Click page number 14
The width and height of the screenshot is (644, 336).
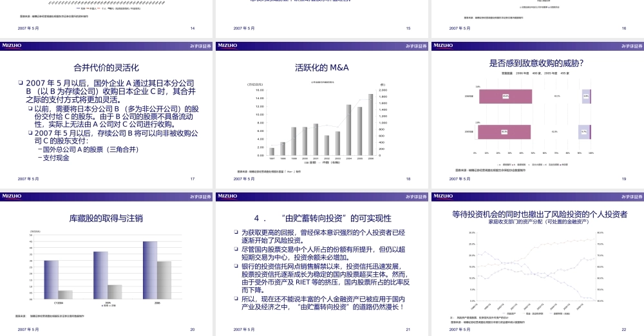point(192,28)
